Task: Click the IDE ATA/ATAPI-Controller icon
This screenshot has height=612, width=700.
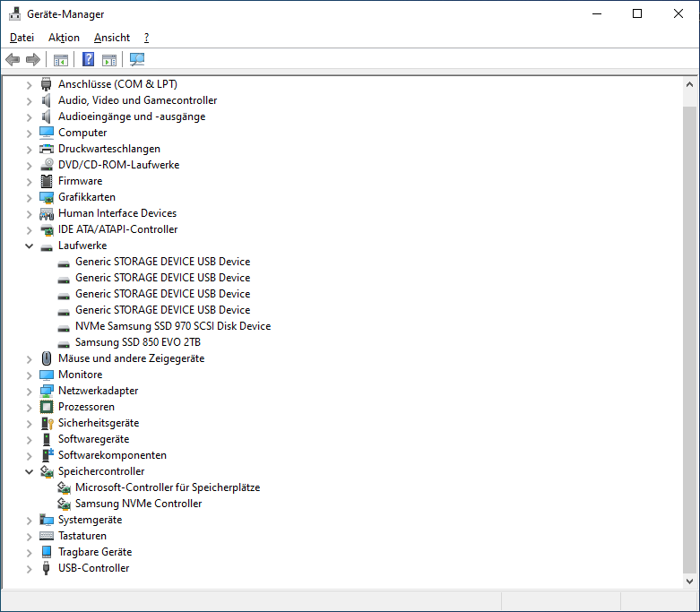Action: (x=47, y=230)
